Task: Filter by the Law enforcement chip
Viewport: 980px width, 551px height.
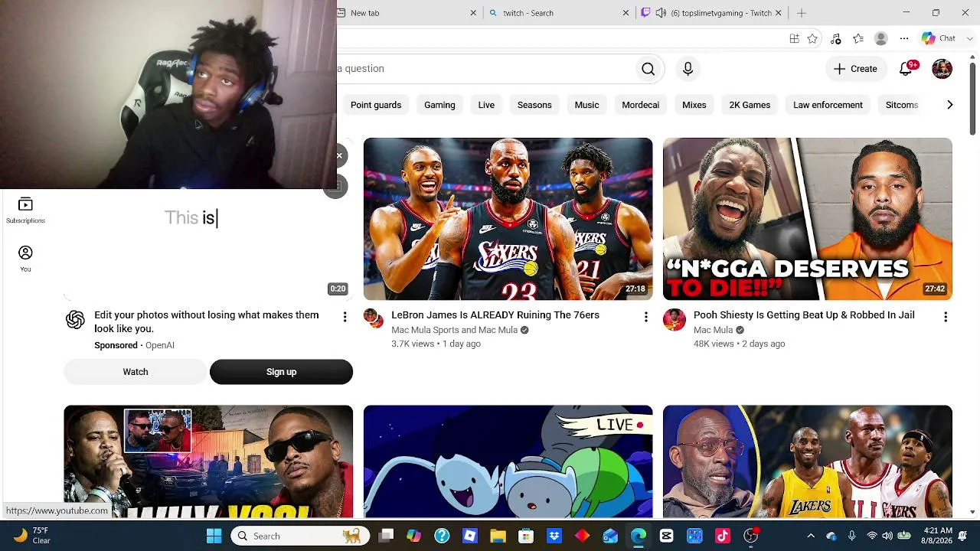Action: point(828,105)
